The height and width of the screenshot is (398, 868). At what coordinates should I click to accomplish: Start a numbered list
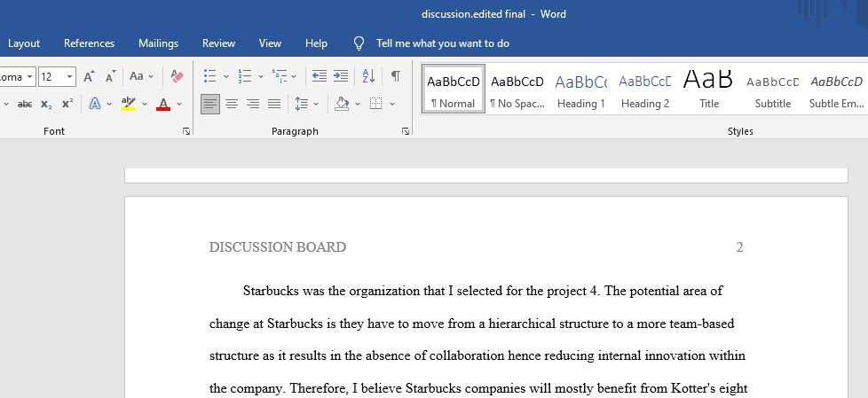[245, 75]
